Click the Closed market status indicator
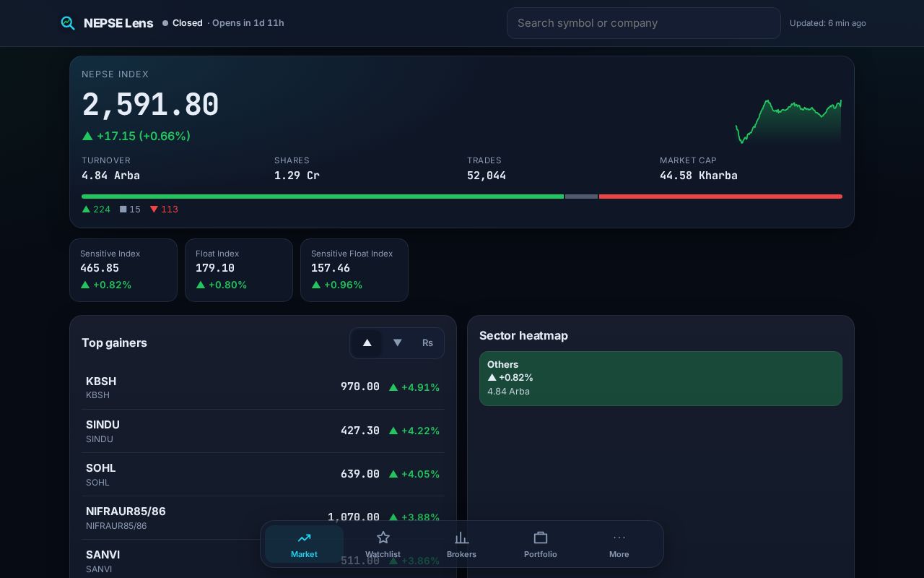Image resolution: width=924 pixels, height=578 pixels. pos(183,23)
